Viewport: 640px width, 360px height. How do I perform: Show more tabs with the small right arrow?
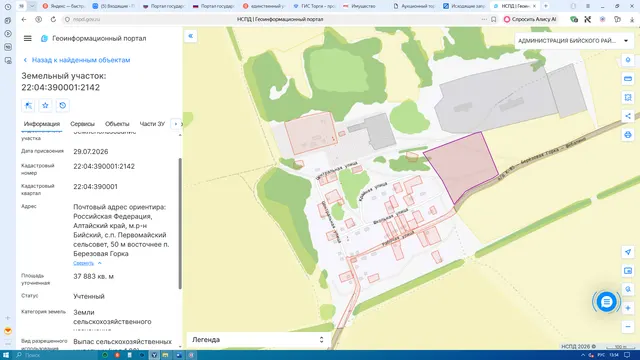(176, 124)
